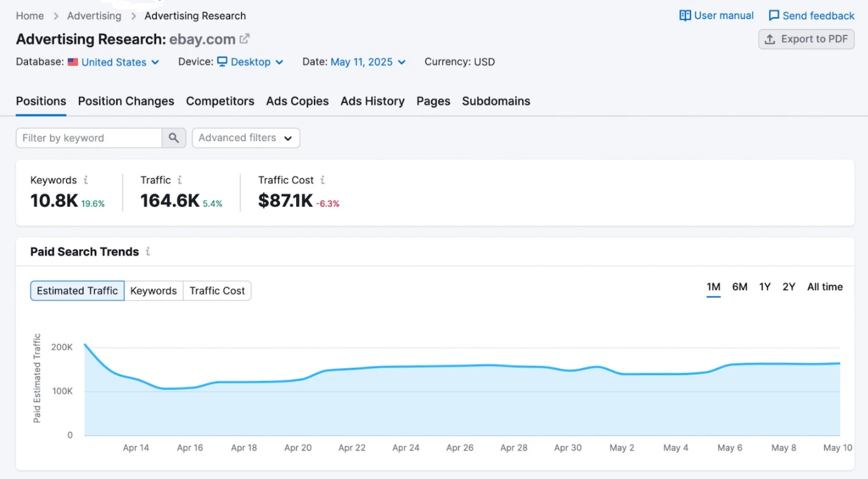Open the Date May 11, 2025 dropdown
Image resolution: width=868 pixels, height=479 pixels.
click(368, 62)
